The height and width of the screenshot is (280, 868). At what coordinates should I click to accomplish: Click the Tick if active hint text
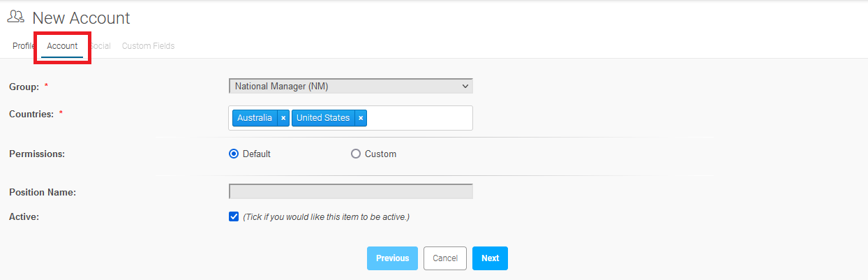[x=326, y=217]
